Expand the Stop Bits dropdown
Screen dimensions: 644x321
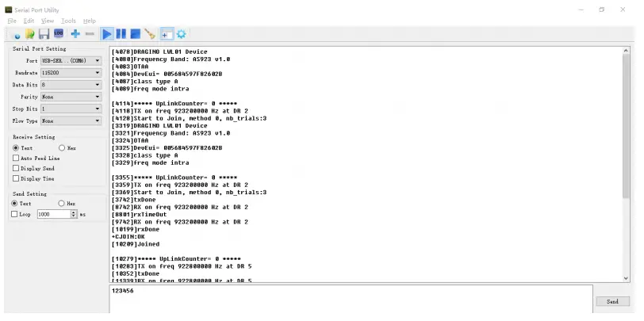(x=71, y=109)
